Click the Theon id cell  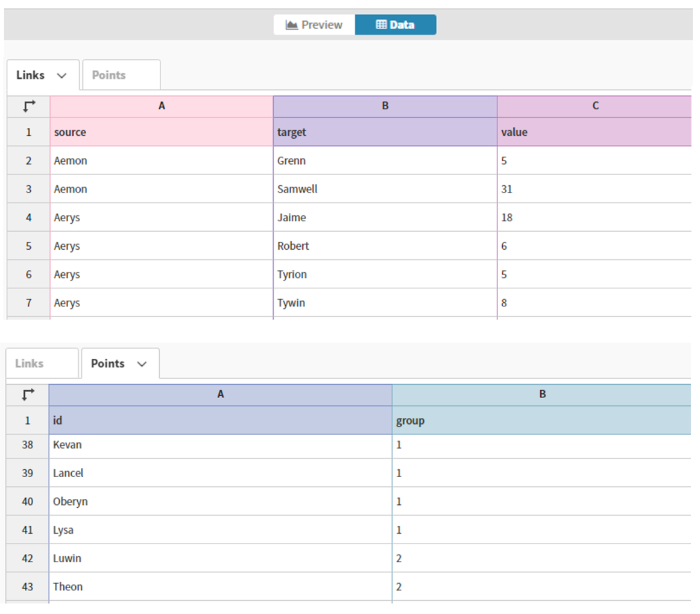coord(221,587)
